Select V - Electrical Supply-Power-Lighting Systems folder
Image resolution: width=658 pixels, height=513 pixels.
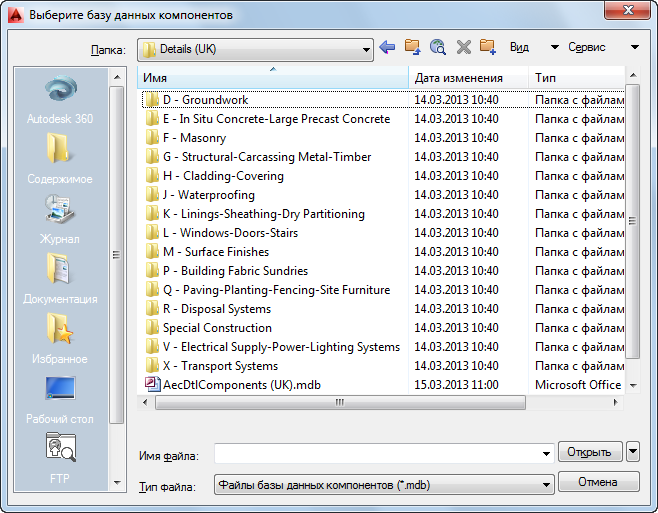(x=281, y=347)
